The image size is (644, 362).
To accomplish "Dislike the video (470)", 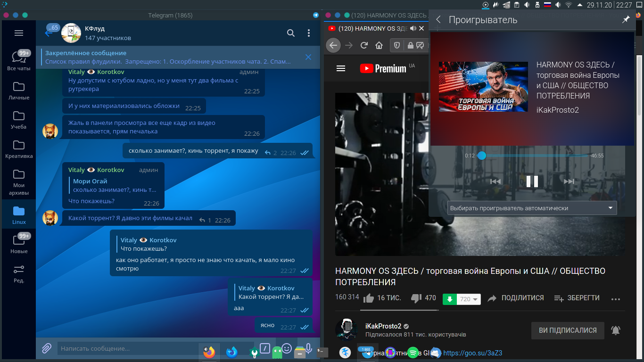I will pyautogui.click(x=423, y=298).
